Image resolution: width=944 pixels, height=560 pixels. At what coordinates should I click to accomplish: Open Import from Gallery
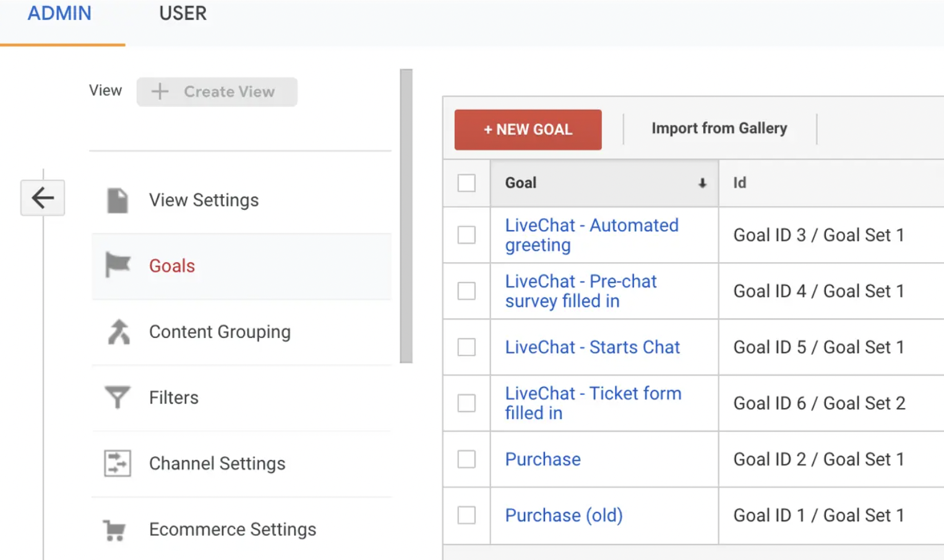pos(719,129)
